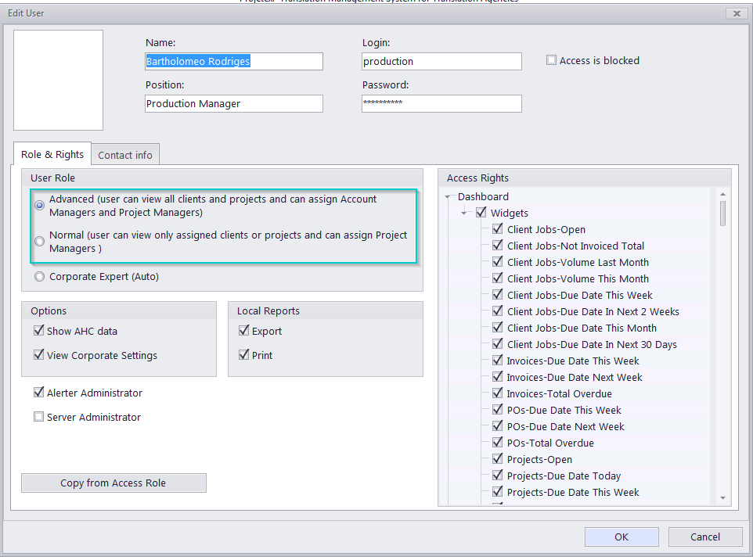The height and width of the screenshot is (560, 753).
Task: Click the Name input field
Action: 234,62
